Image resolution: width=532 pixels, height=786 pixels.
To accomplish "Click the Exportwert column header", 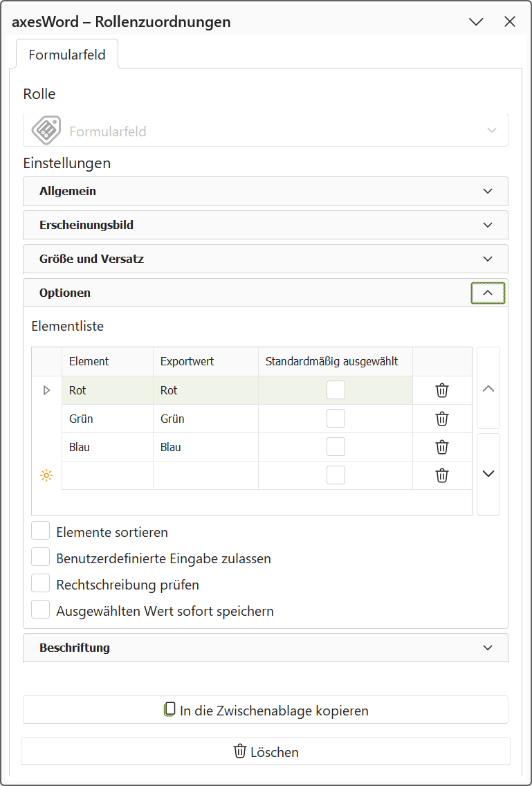I will pyautogui.click(x=205, y=361).
